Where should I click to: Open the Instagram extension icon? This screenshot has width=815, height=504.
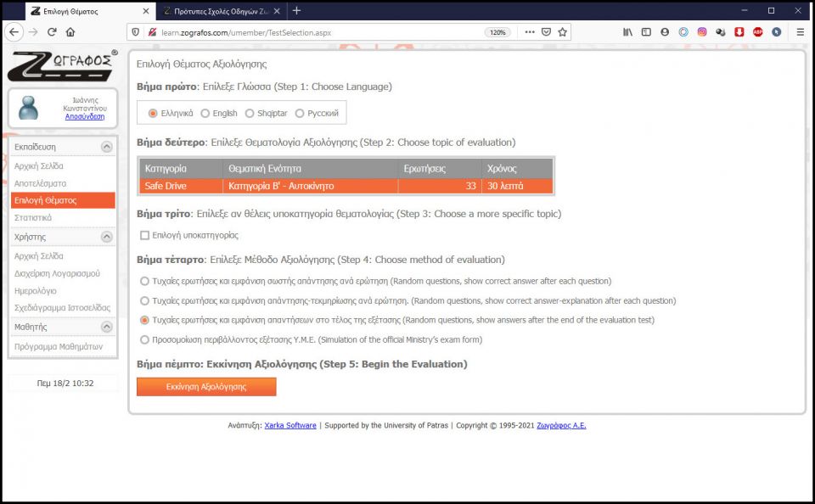702,32
